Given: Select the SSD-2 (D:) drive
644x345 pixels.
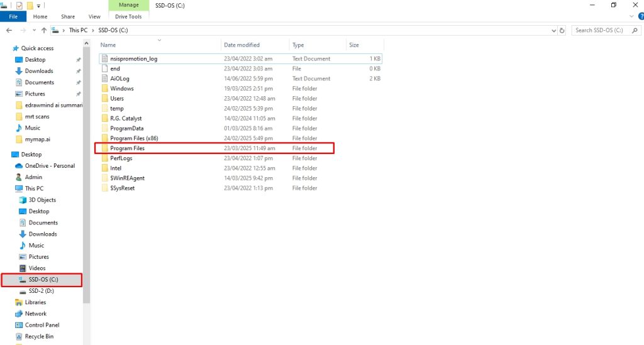Looking at the screenshot, I should point(41,291).
